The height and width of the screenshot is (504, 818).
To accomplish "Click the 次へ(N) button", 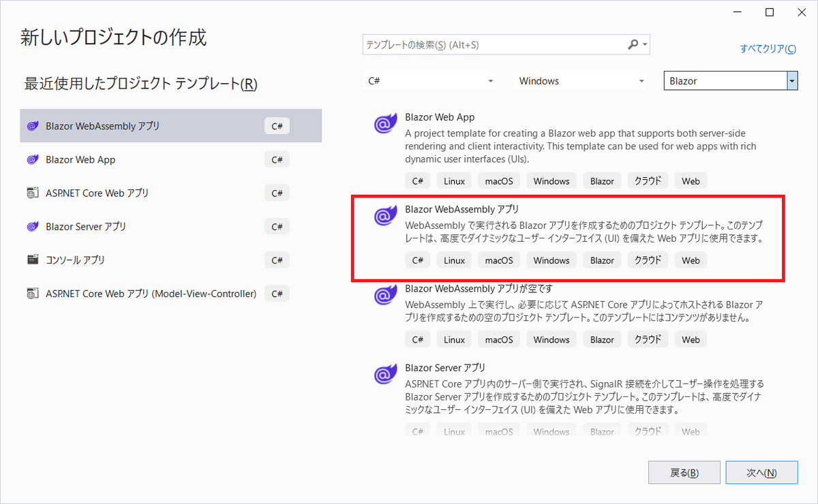I will tap(761, 473).
